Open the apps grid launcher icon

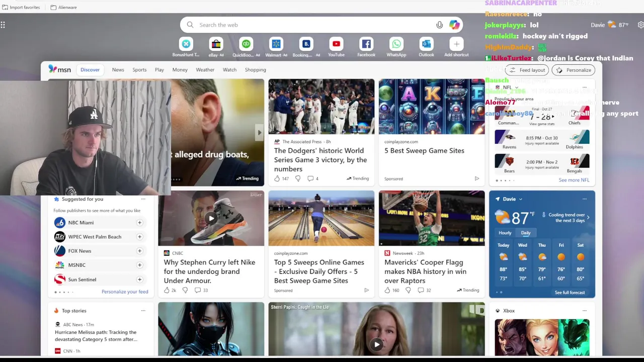(x=3, y=25)
